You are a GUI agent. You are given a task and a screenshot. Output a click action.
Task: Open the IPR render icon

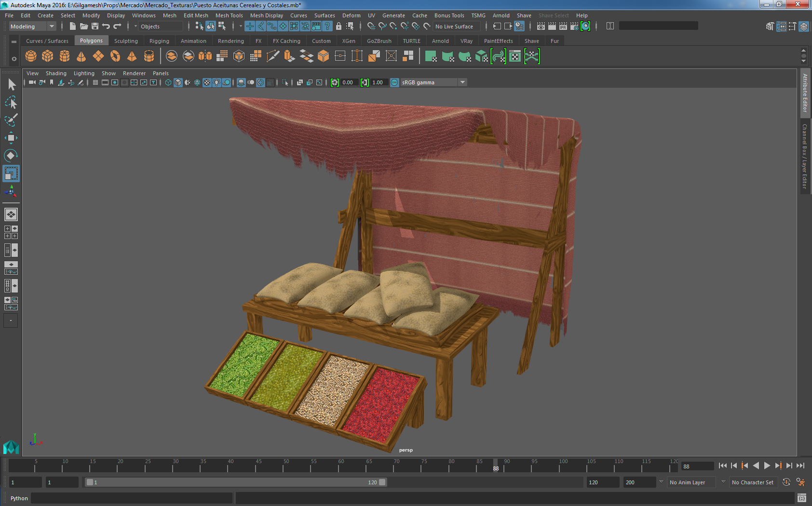tap(563, 27)
